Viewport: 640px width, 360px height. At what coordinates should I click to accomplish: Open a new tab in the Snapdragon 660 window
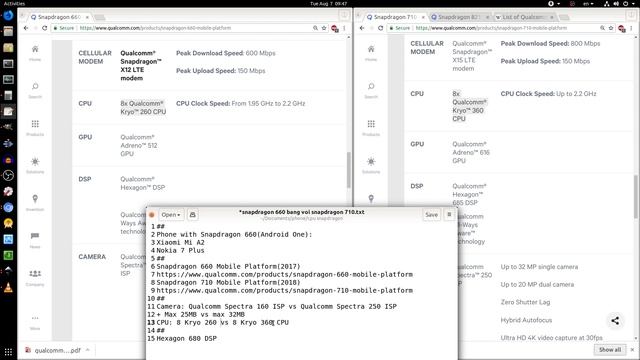(100, 18)
